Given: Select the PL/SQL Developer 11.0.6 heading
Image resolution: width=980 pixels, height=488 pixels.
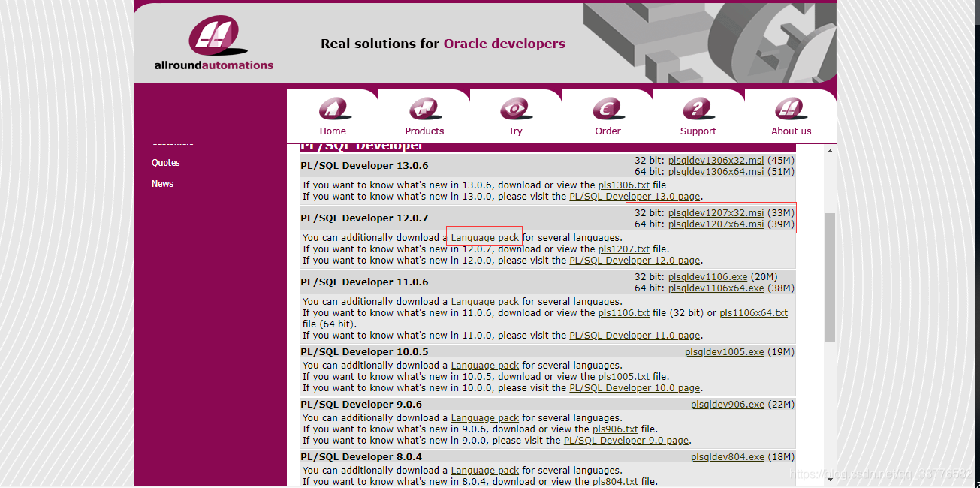Looking at the screenshot, I should coord(364,282).
